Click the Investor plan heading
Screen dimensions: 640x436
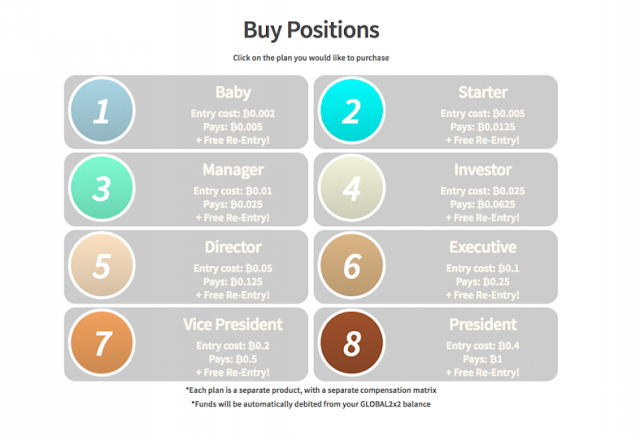(x=483, y=170)
